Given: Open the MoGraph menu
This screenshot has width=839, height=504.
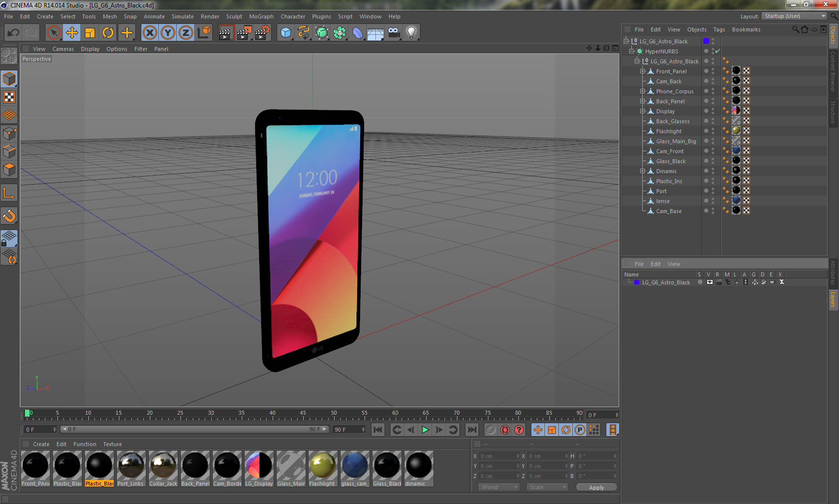Looking at the screenshot, I should (261, 16).
